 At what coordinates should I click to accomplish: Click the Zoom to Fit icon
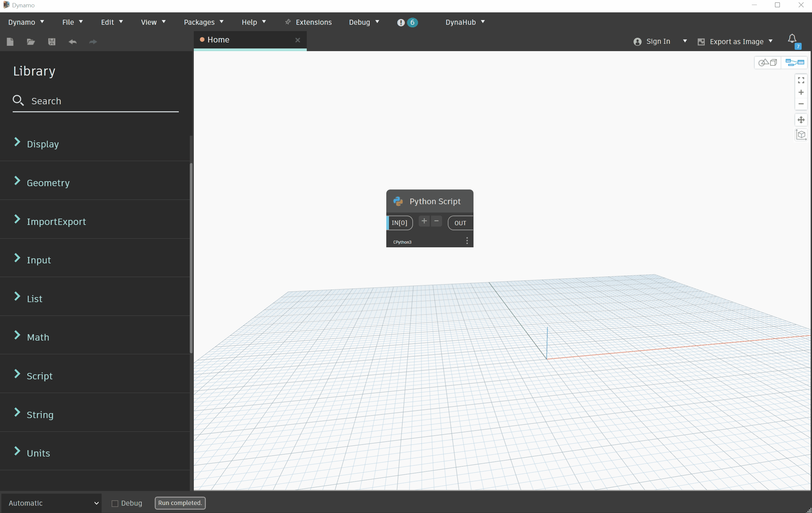801,80
